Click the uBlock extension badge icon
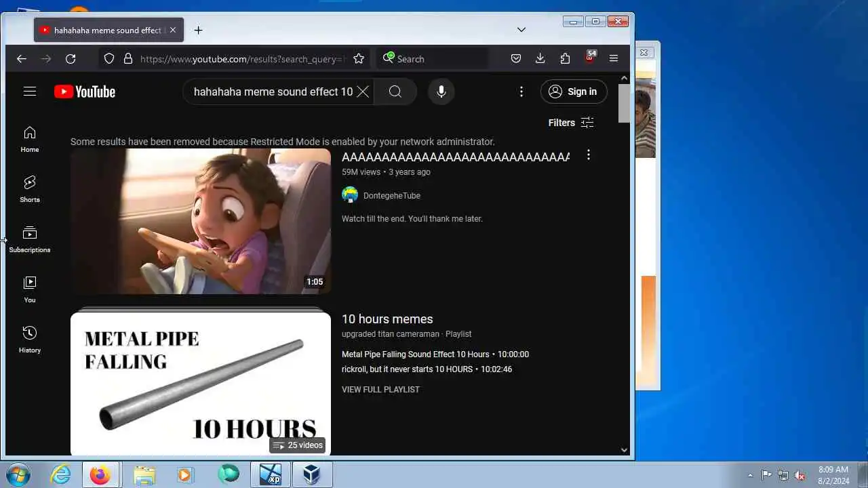The width and height of the screenshot is (868, 488). 590,58
